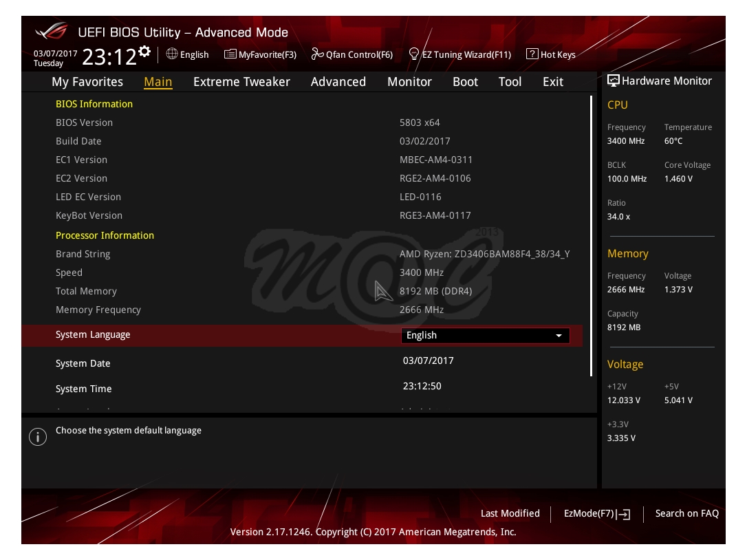Click the EzMode exit arrow icon

coord(624,514)
